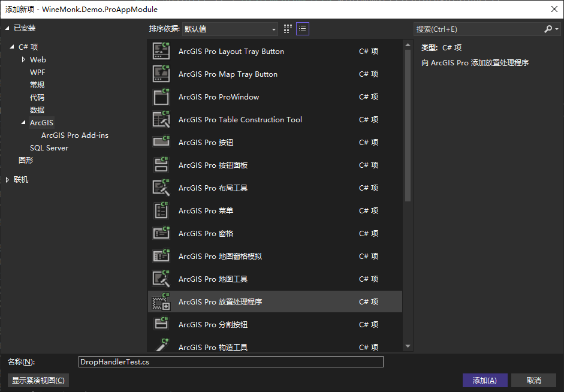
Task: Click the ArcGIS Pro 按钮 template icon
Action: (x=161, y=142)
